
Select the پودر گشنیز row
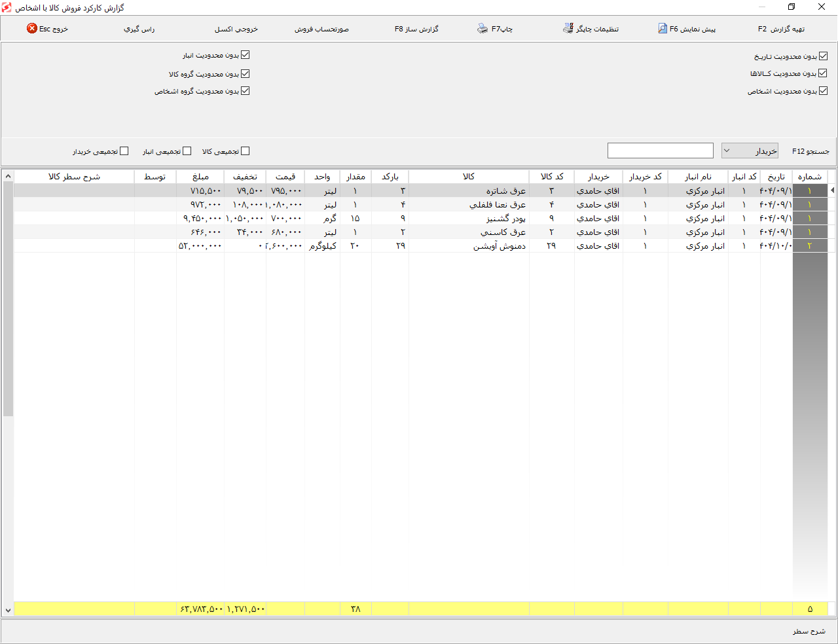(x=421, y=218)
